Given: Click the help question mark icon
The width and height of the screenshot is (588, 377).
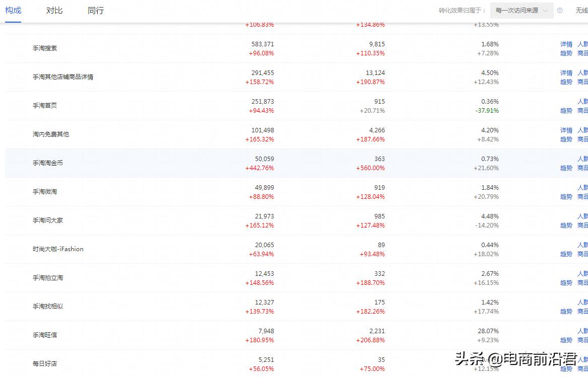Looking at the screenshot, I should point(560,11).
